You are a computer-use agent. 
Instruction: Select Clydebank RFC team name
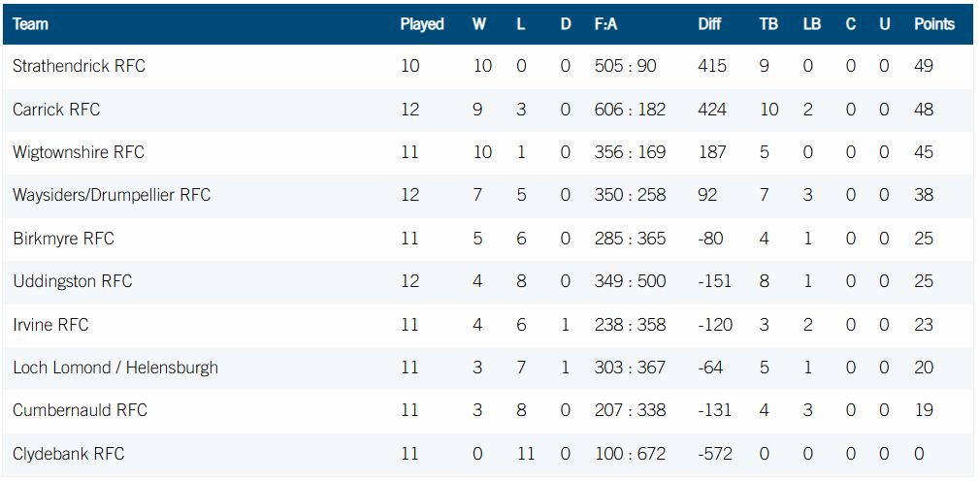click(x=69, y=454)
